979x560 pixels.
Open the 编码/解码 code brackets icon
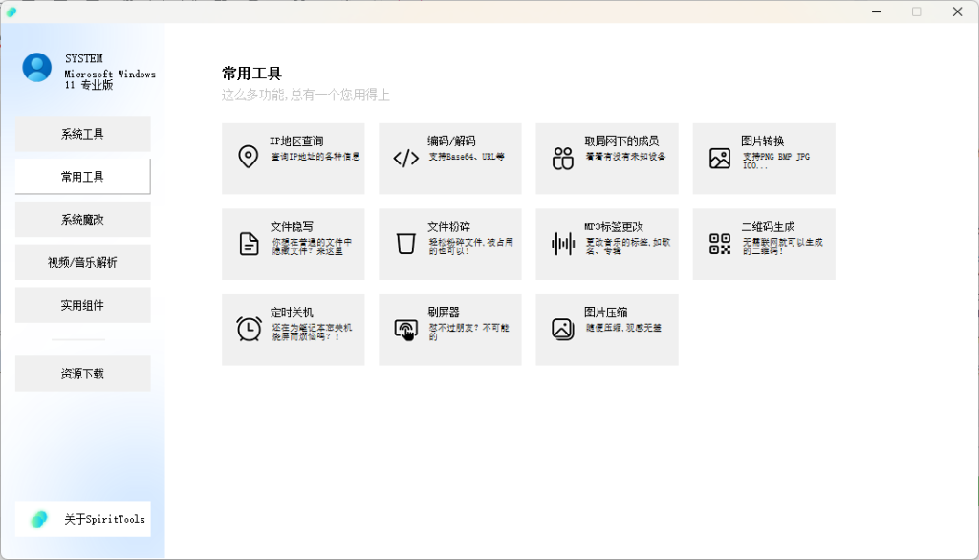(x=406, y=159)
